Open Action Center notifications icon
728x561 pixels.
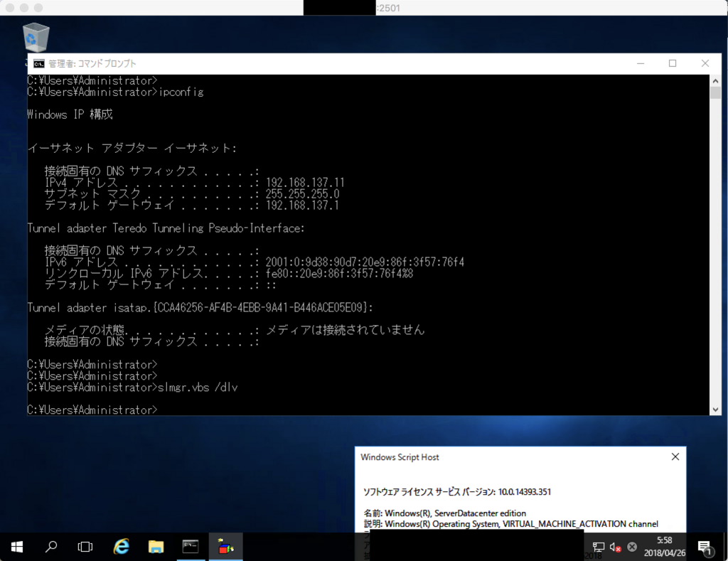click(705, 547)
